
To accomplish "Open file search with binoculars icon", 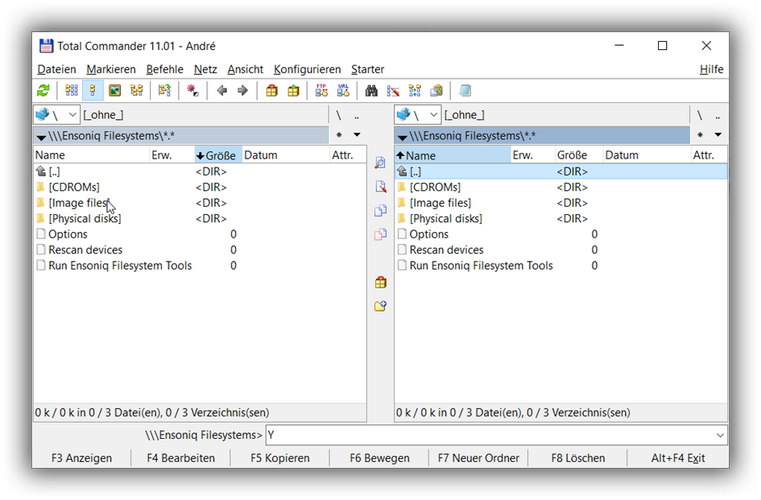I will (x=371, y=91).
